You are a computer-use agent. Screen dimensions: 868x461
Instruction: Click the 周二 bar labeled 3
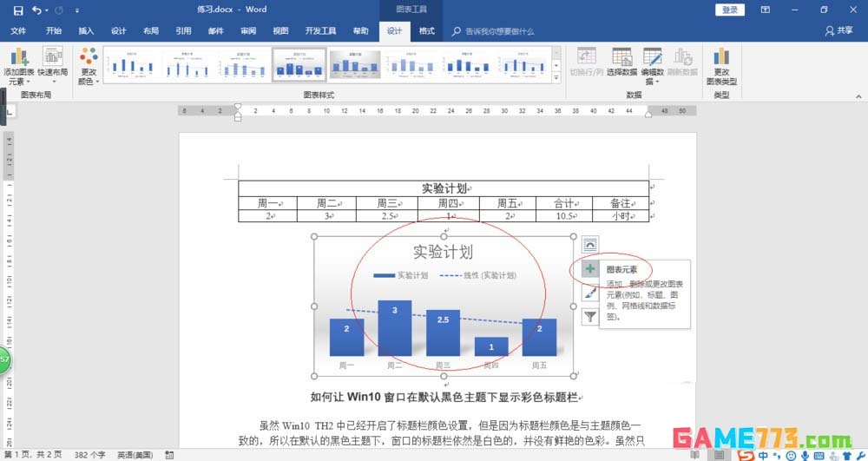395,328
